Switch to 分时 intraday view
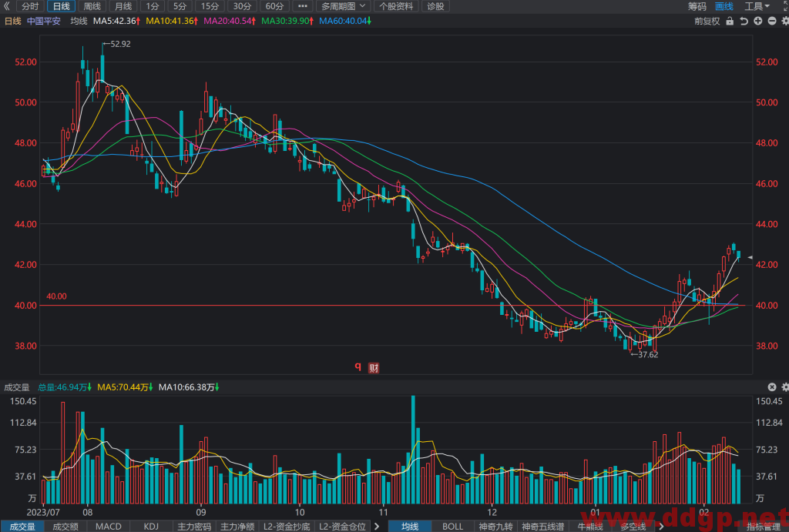Screen dimensions: 789x532 (x=30, y=6)
